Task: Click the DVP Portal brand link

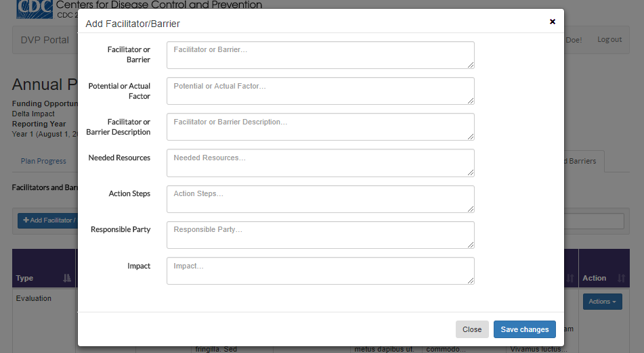Action: point(45,40)
